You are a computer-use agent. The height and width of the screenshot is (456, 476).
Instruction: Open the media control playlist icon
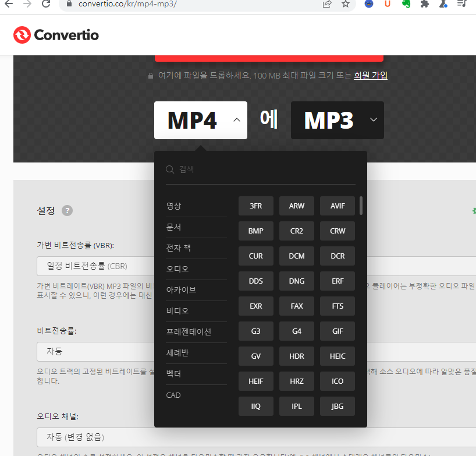click(461, 4)
